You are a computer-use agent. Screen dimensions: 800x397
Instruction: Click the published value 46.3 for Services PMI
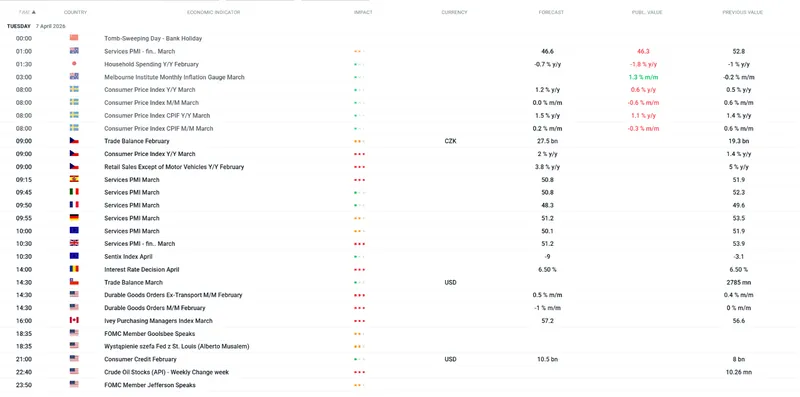tap(643, 52)
